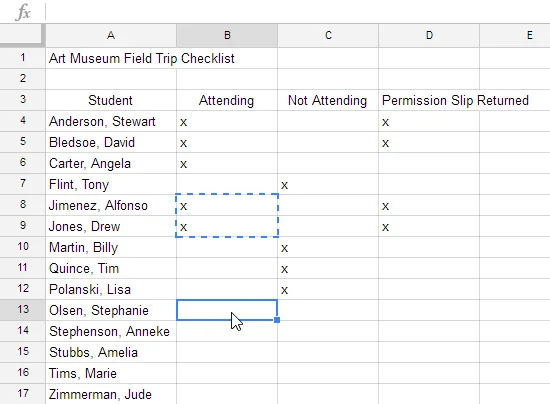Click the Attending x for Carter, Angela
Viewport: 550px width, 404px height.
point(183,164)
